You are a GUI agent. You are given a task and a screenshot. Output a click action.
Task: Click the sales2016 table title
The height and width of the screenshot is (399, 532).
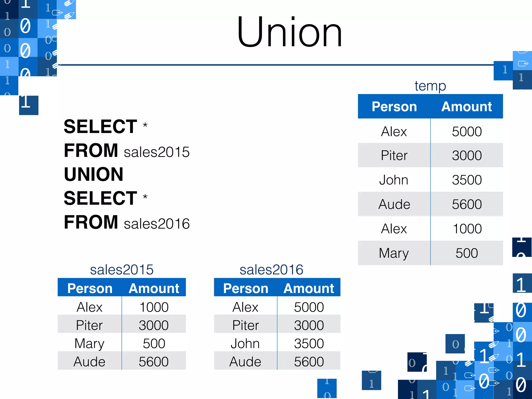coord(271,270)
